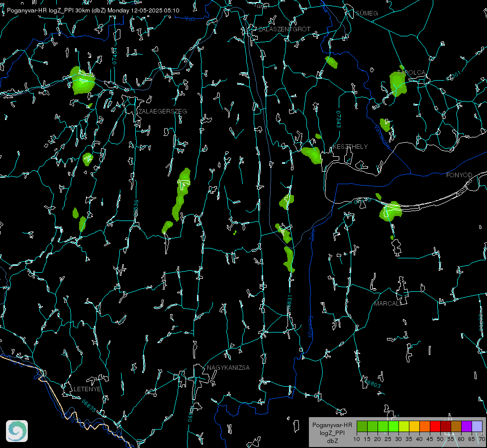This screenshot has height=448, width=487.
Task: Click the radar echo west of Zalaegerszeg
Action: (x=82, y=81)
